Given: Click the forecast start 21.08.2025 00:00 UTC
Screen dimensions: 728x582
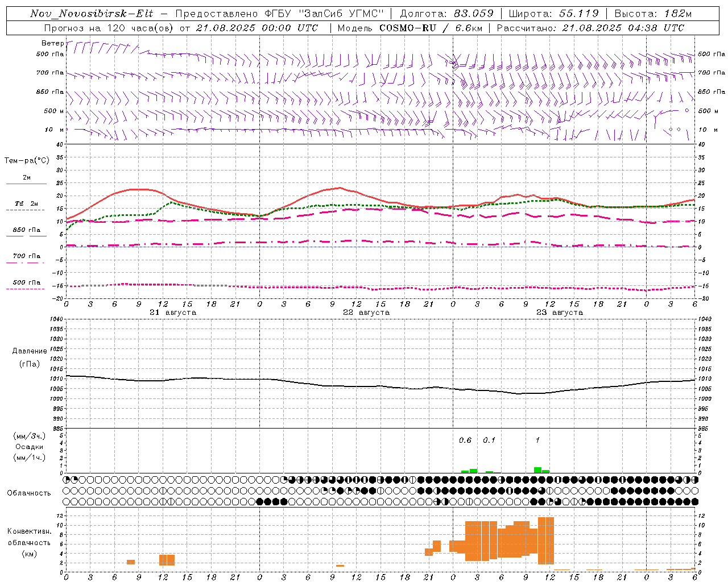Looking at the screenshot, I should point(257,28).
